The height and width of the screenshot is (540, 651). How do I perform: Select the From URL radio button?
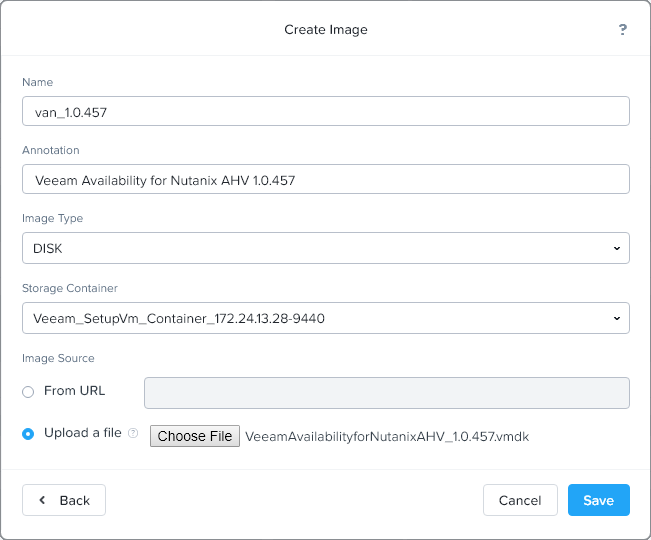tap(28, 391)
